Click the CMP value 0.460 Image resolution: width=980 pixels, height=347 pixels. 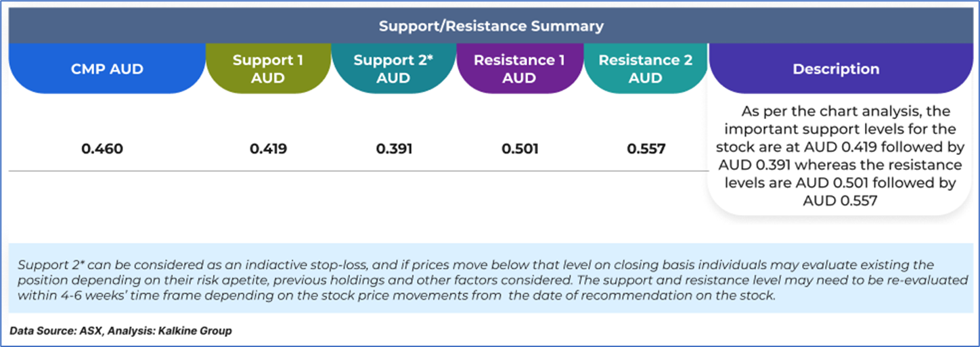102,149
